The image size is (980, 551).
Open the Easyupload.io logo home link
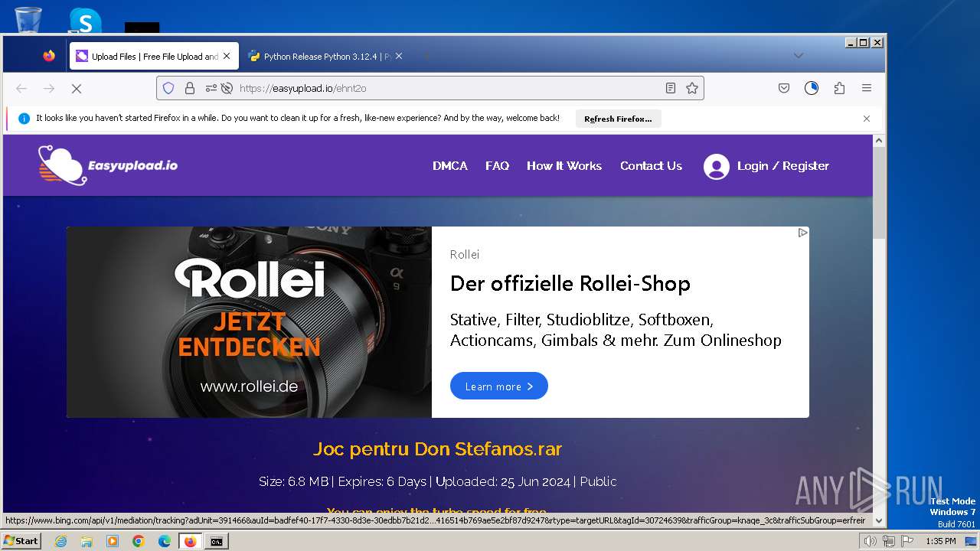click(x=108, y=165)
